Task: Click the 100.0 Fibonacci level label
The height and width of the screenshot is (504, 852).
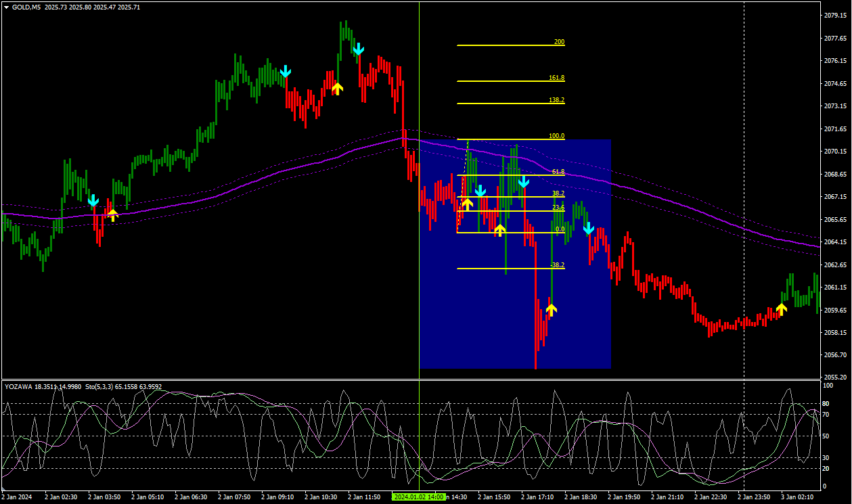Action: click(556, 136)
